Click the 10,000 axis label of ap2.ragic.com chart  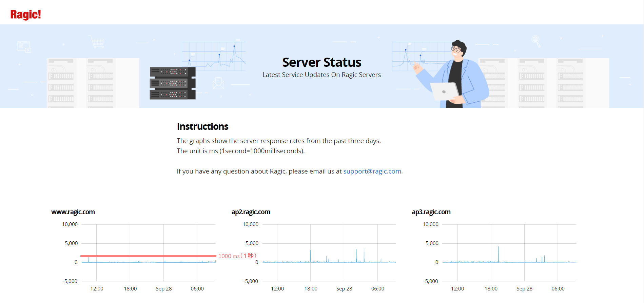click(x=251, y=224)
